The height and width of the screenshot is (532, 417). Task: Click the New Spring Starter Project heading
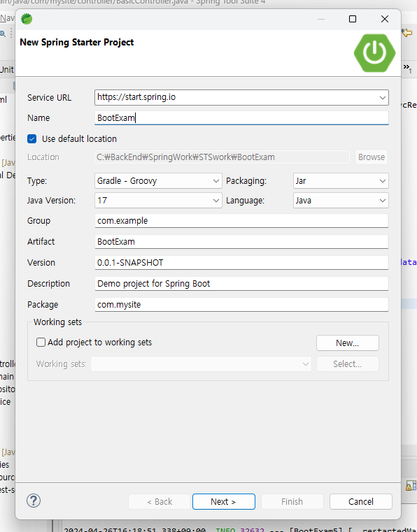77,43
